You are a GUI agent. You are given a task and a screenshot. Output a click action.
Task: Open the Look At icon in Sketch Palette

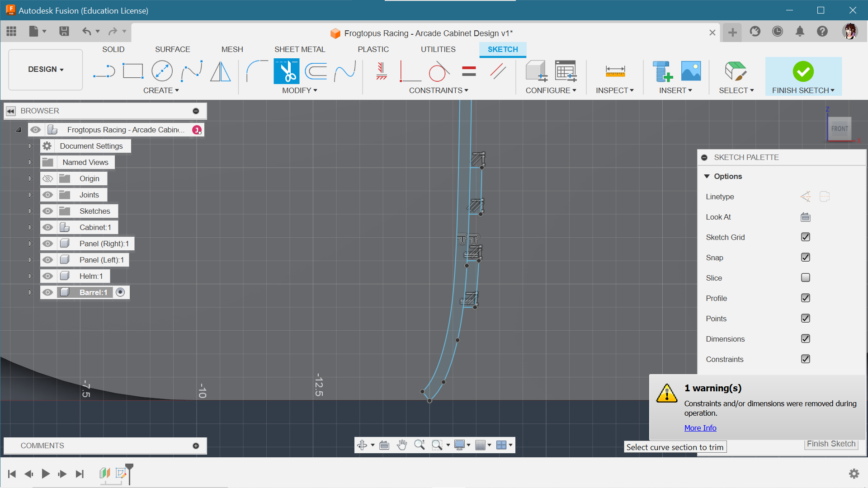point(805,217)
